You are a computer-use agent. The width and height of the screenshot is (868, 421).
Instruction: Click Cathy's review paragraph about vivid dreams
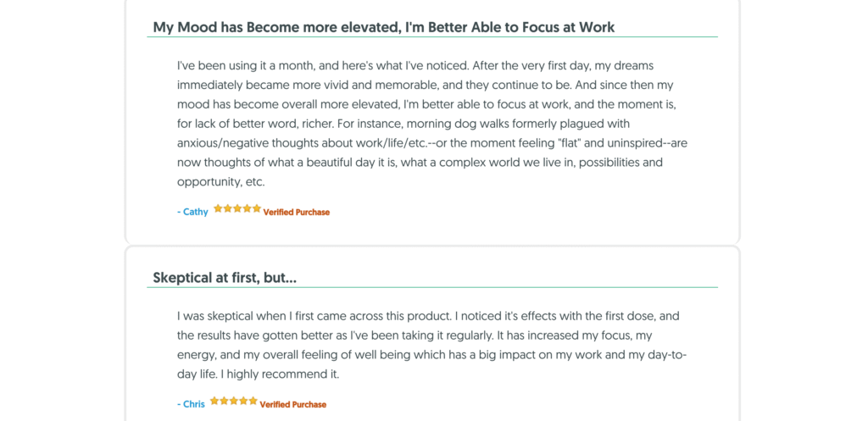[x=432, y=124]
